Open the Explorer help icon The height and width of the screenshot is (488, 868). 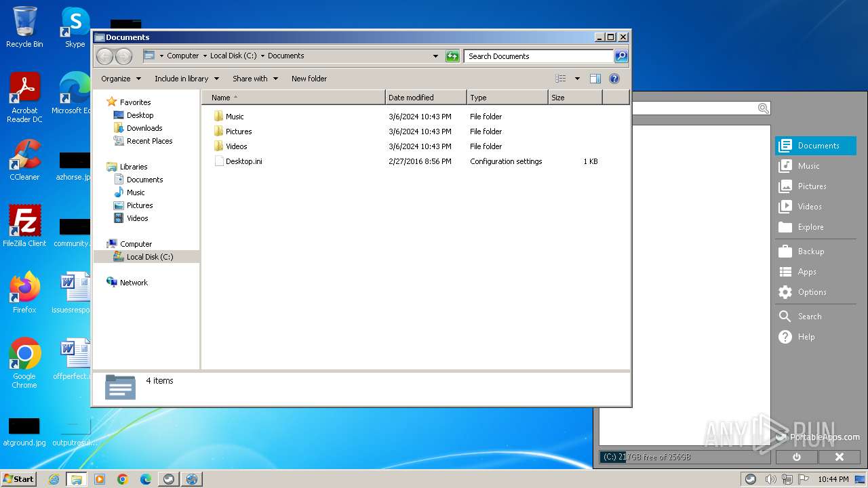[614, 79]
